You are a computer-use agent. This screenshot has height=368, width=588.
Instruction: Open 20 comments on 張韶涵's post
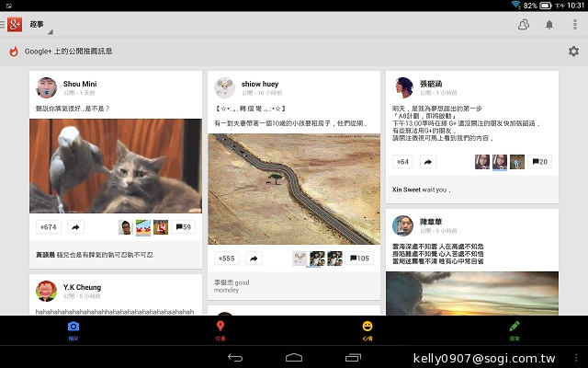coord(539,162)
